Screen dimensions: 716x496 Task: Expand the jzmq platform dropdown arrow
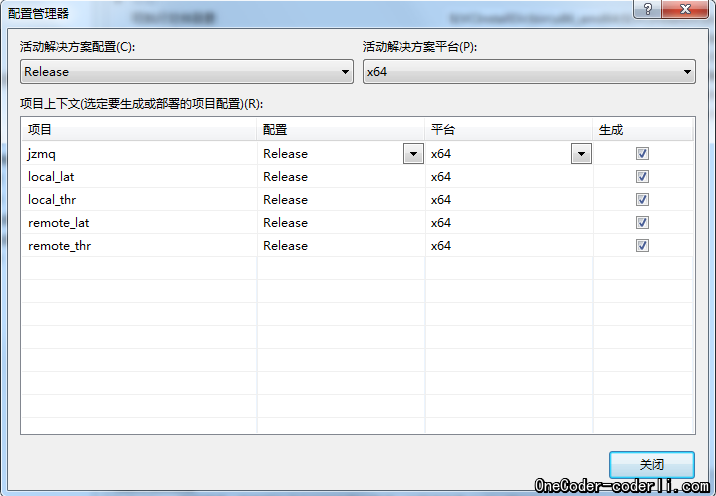point(580,153)
